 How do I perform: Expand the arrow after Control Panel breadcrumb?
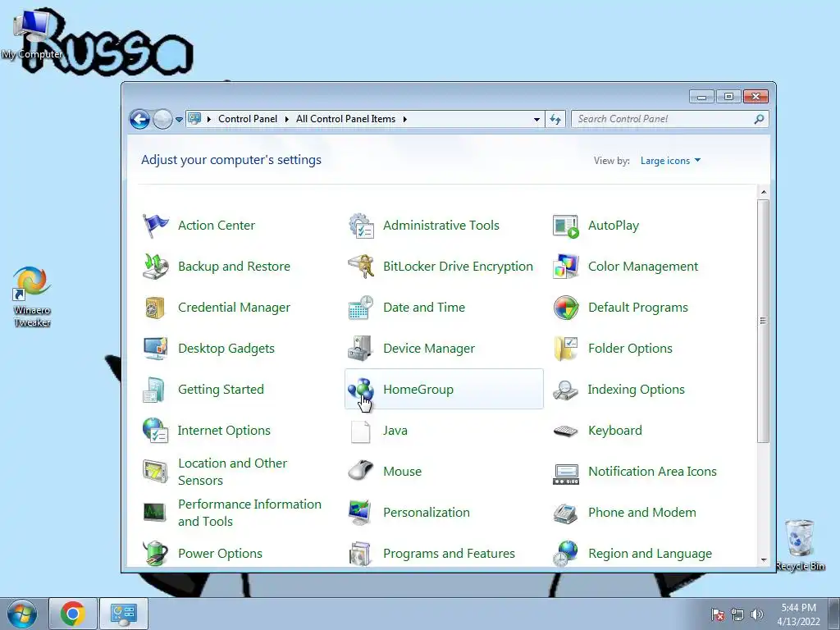(286, 120)
